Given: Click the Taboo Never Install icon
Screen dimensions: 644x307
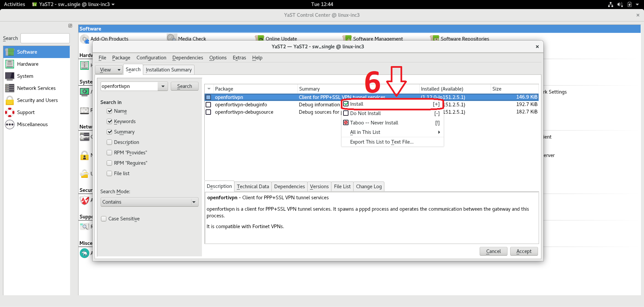Looking at the screenshot, I should click(x=346, y=123).
